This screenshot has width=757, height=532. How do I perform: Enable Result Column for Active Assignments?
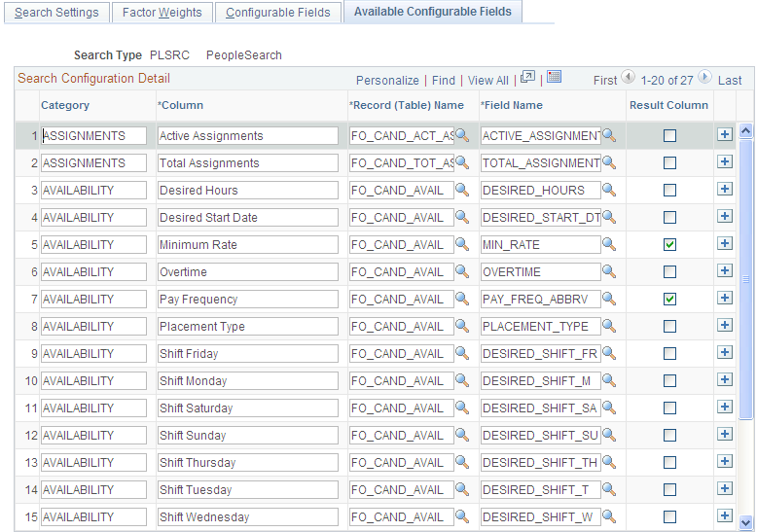[669, 136]
